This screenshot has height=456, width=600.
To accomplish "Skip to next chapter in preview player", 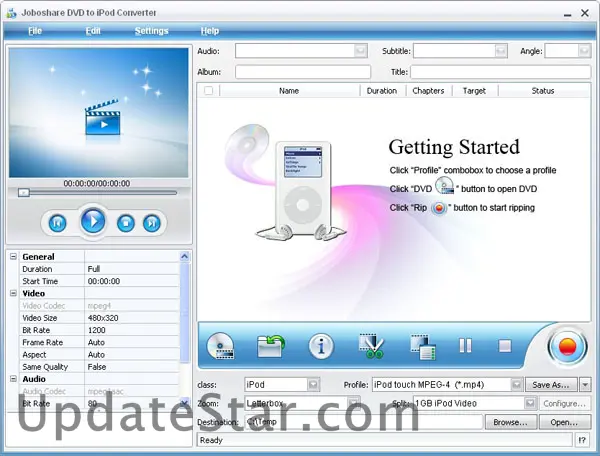I will tap(152, 223).
